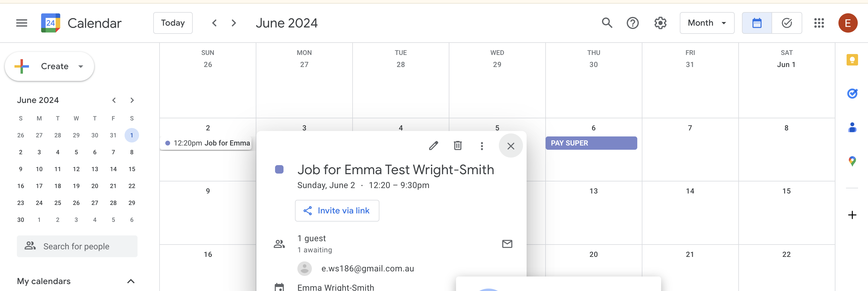Open the search magnifier icon
Screen dimensions: 868x291
(x=607, y=23)
